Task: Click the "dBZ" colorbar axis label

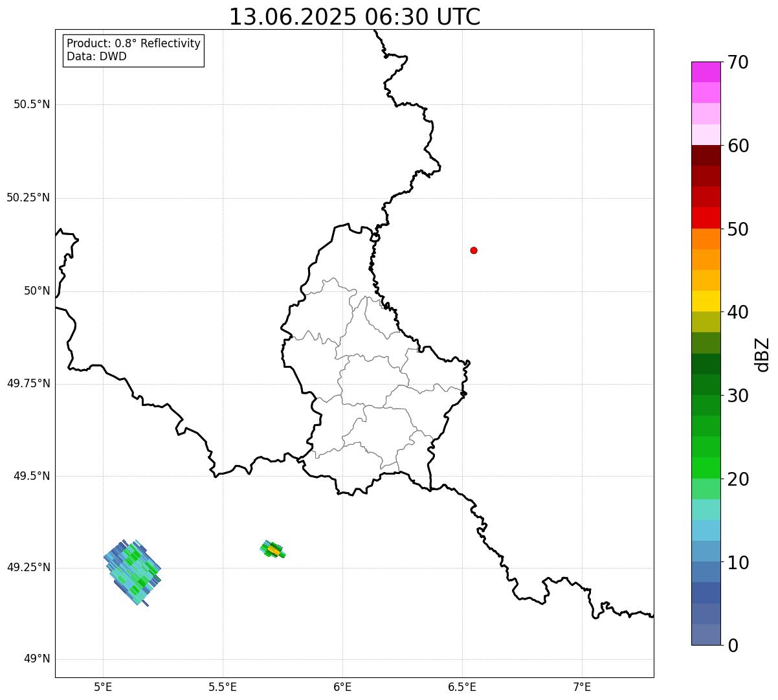Action: [762, 354]
